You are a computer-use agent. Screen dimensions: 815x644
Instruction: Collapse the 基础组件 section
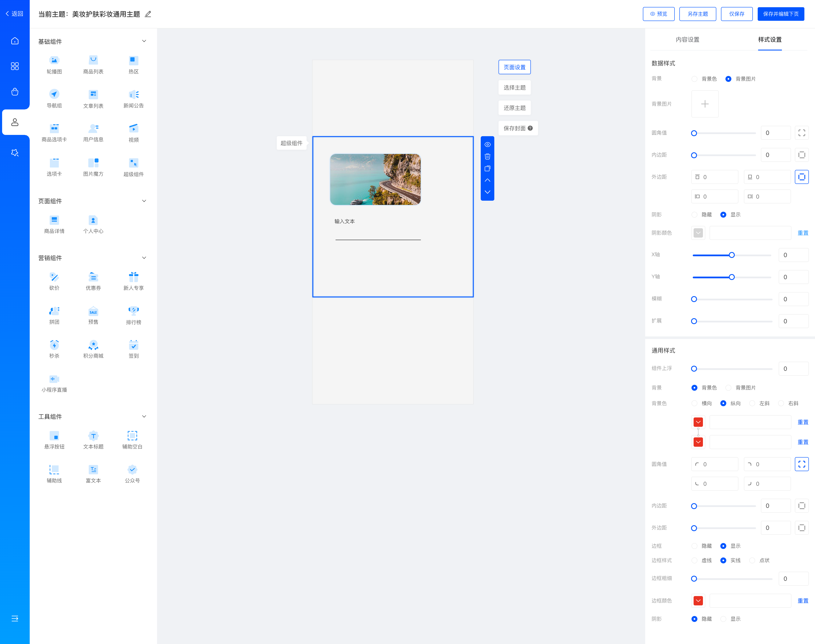[x=144, y=41]
